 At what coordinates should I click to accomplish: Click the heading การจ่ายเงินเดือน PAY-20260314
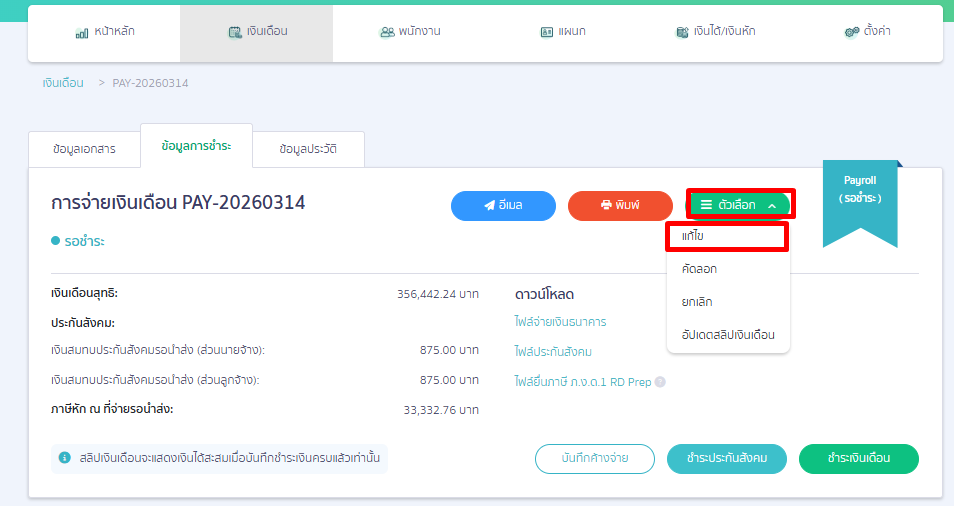tap(178, 203)
